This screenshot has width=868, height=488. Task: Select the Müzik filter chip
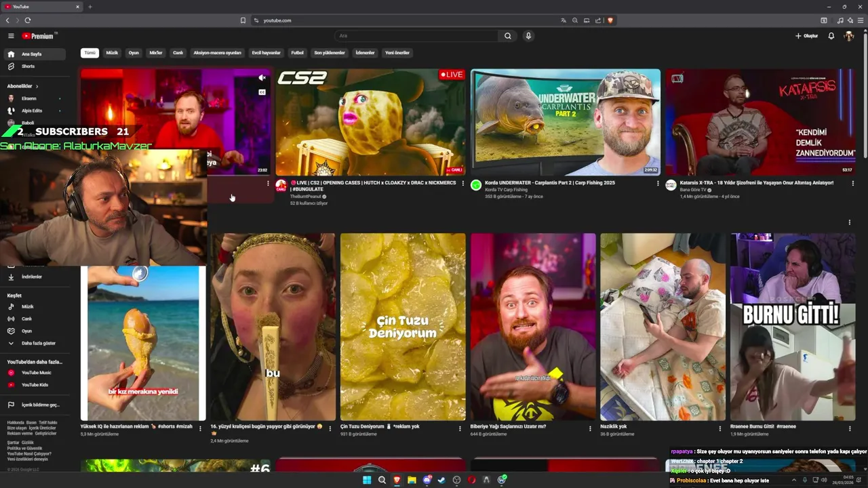pos(112,53)
